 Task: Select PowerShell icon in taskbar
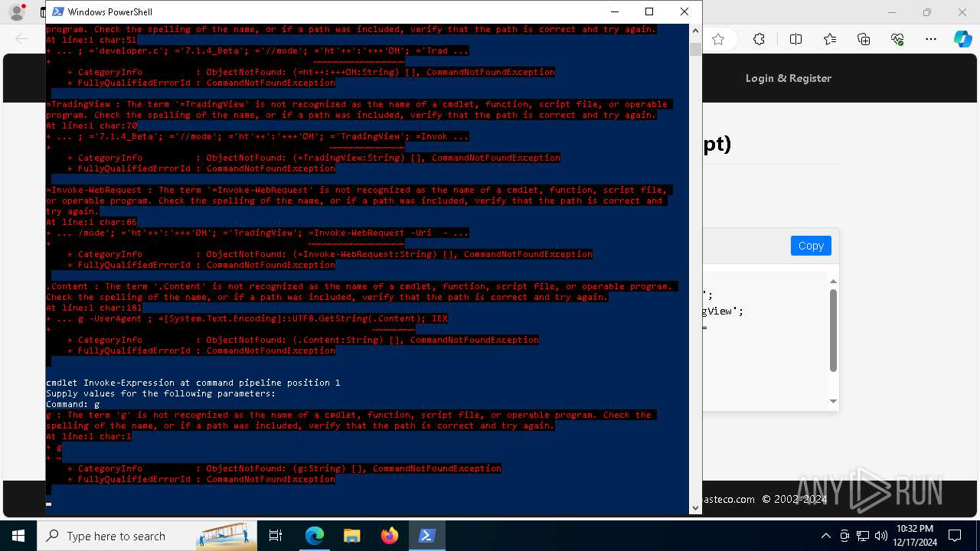pos(426,536)
